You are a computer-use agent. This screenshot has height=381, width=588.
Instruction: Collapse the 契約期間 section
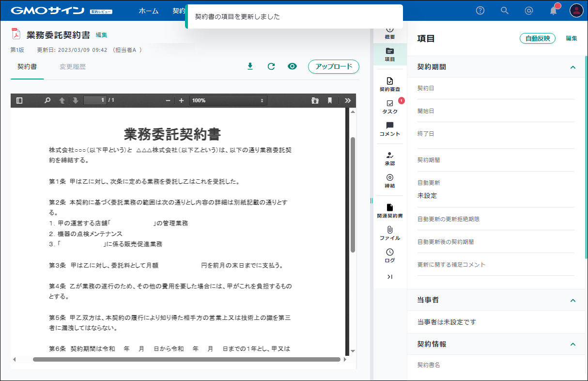click(573, 67)
